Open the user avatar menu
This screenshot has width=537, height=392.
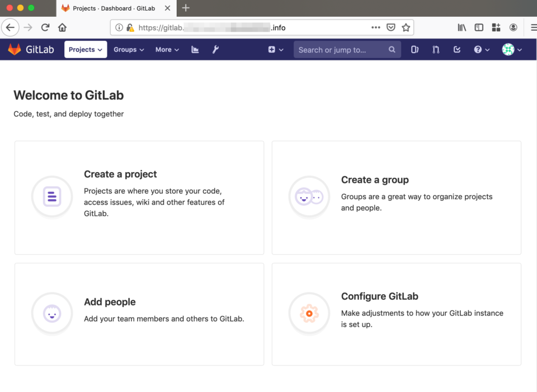(510, 49)
